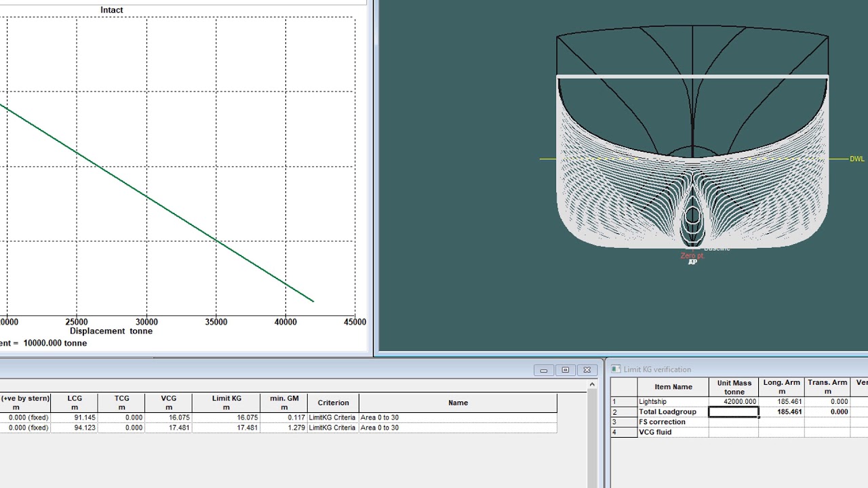Select row number 4 in loadcase table

click(x=624, y=432)
